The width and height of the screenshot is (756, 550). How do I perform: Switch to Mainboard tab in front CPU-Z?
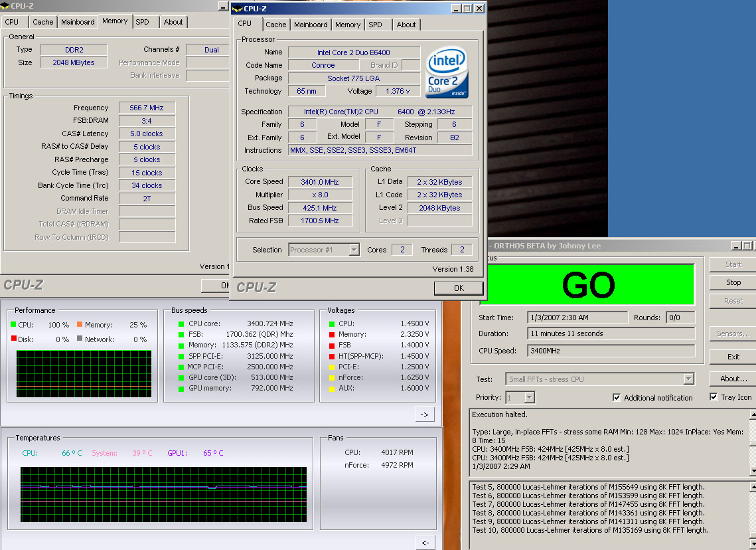pos(311,25)
